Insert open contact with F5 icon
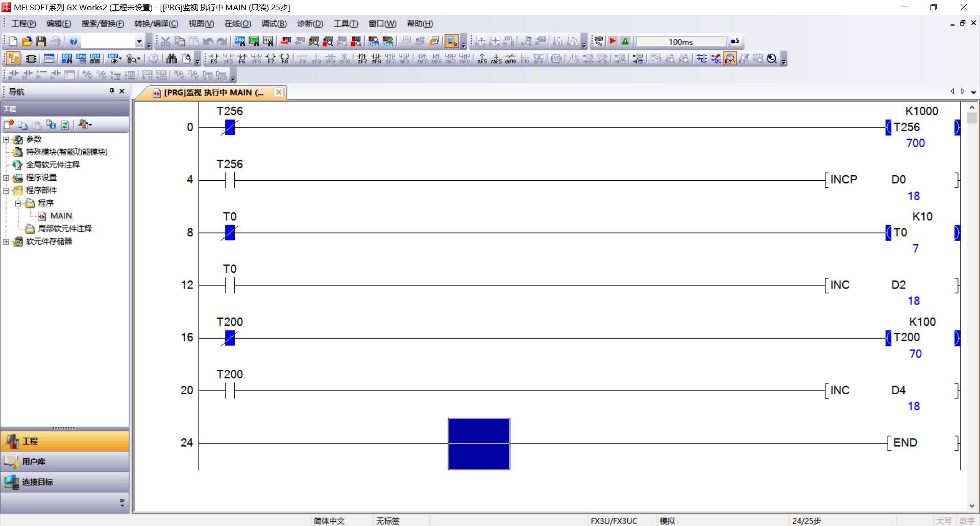The height and width of the screenshot is (526, 980). click(213, 59)
